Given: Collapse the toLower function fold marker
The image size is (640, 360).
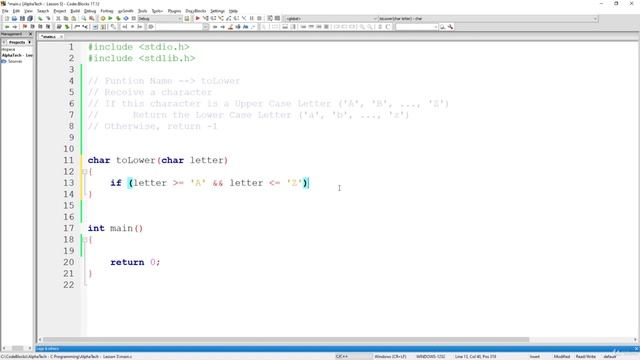Looking at the screenshot, I should (84, 171).
